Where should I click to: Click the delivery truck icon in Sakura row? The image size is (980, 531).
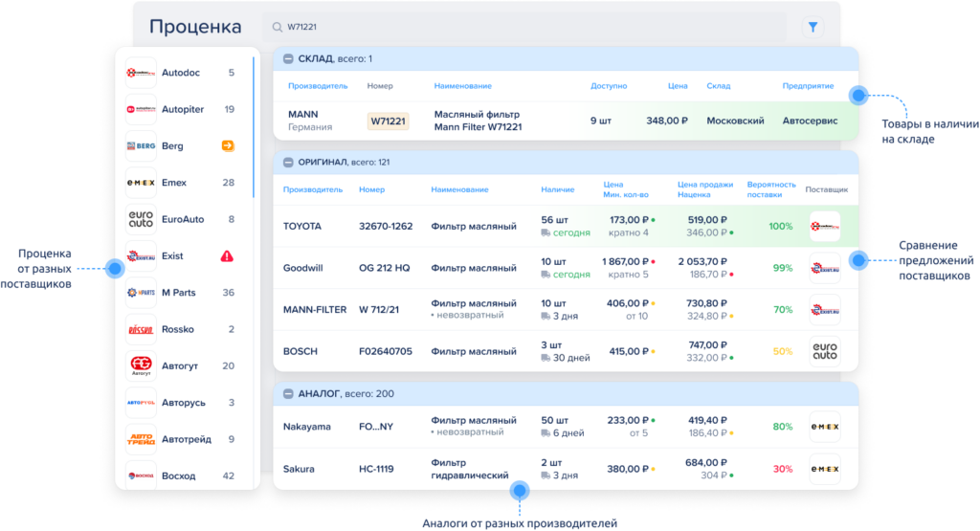546,476
